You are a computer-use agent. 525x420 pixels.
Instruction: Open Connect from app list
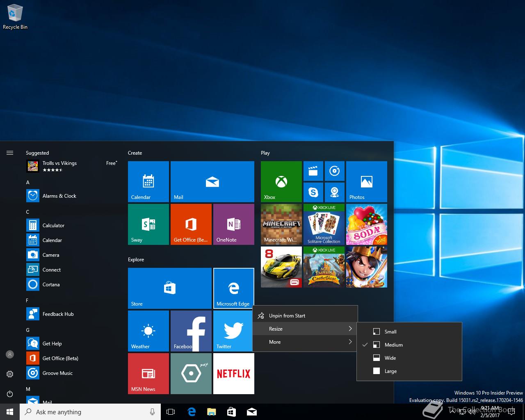click(x=72, y=270)
